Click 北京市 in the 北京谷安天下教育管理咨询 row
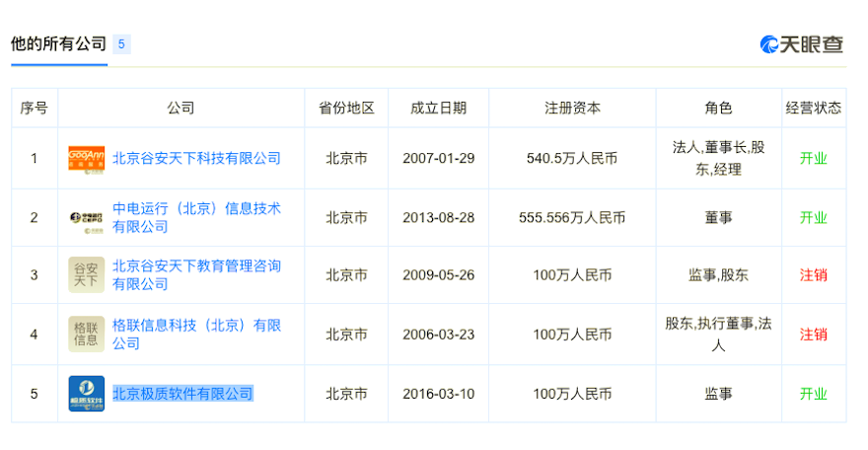This screenshot has width=868, height=450. coord(346,275)
